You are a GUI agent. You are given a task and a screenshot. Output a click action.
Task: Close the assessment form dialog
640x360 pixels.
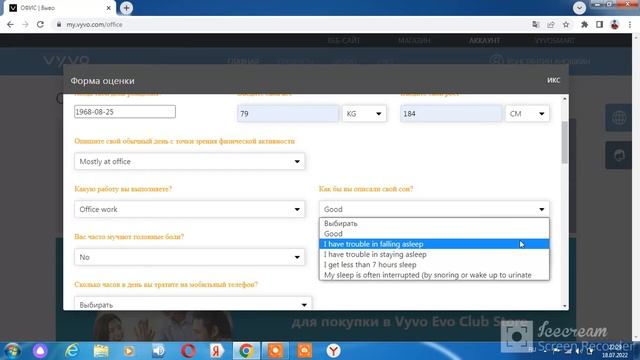pos(553,80)
